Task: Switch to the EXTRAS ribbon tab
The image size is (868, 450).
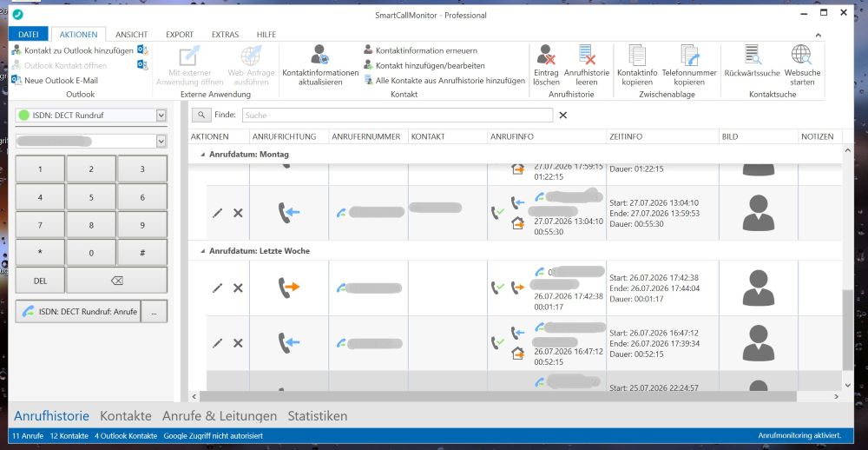Action: 225,35
